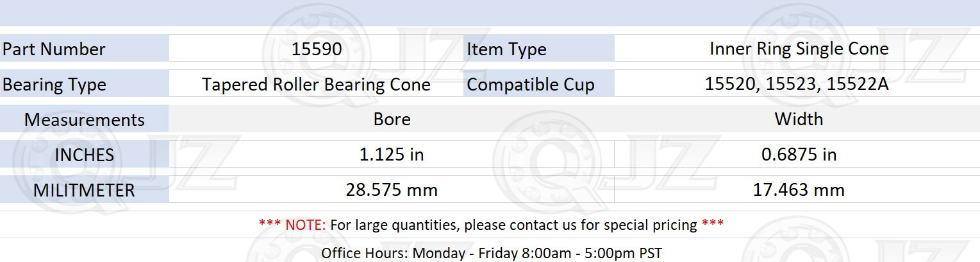This screenshot has height=262, width=980.
Task: Click the MILITMETER row label
Action: (84, 190)
